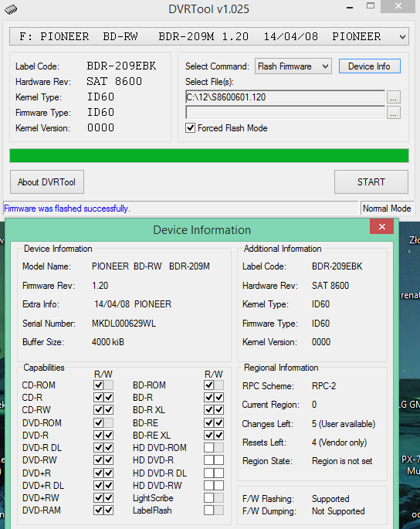The width and height of the screenshot is (420, 529).
Task: Click firmware revision '1.20' in the dialog
Action: (x=100, y=286)
